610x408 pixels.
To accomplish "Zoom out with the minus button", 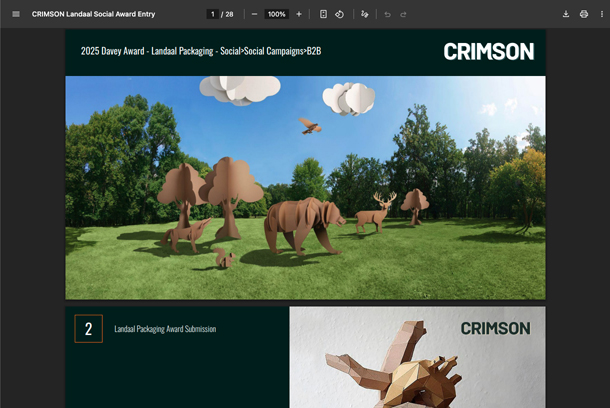I will [x=254, y=14].
